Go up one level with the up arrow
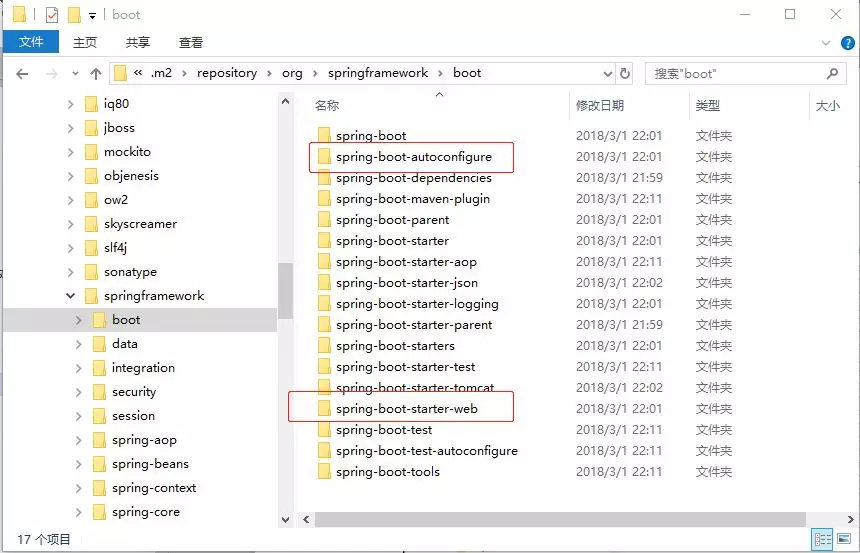860x553 pixels. pyautogui.click(x=96, y=74)
